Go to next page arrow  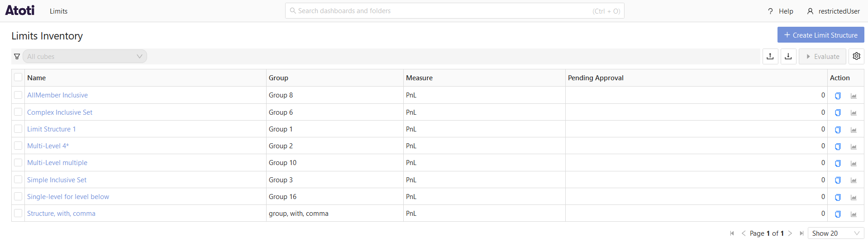pos(790,233)
